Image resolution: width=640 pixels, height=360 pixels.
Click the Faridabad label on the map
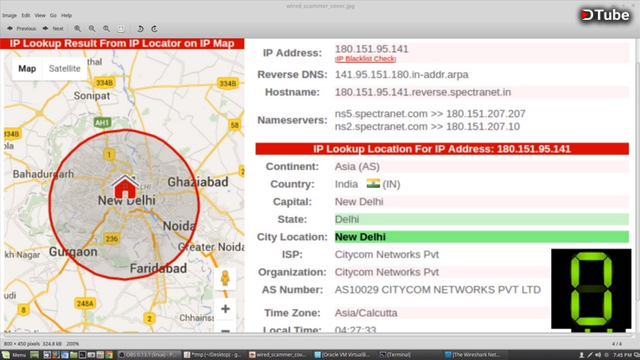tap(158, 268)
